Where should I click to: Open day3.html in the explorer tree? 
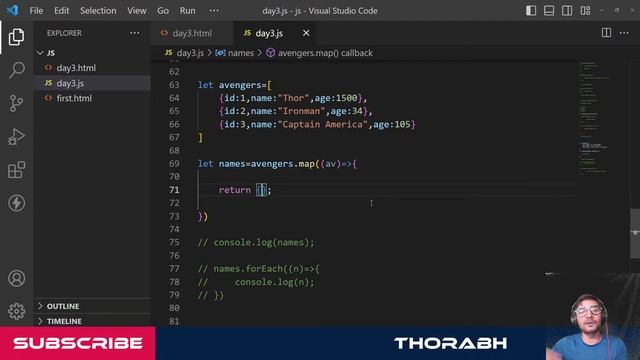coord(92,68)
